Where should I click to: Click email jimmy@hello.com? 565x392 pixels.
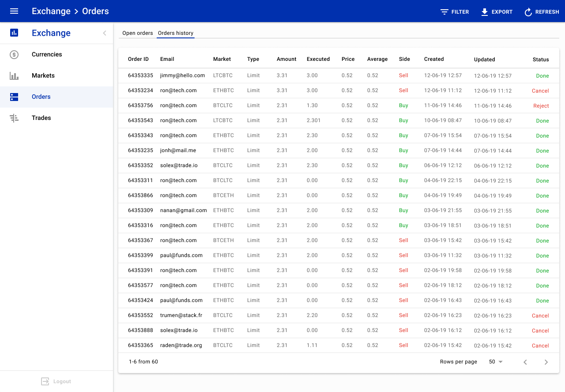[183, 75]
